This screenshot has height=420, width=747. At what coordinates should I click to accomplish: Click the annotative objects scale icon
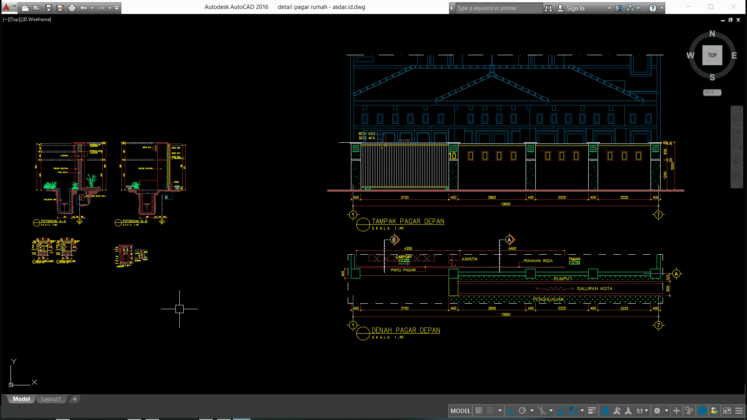pyautogui.click(x=628, y=410)
